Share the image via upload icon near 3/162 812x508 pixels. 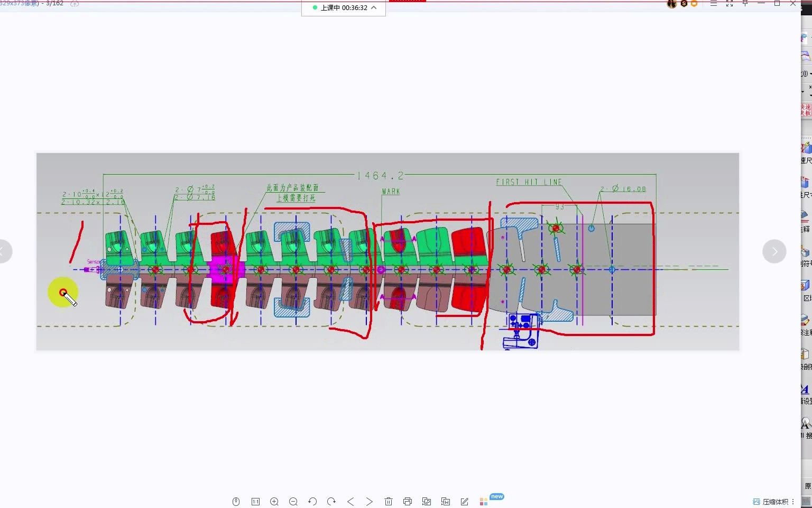pyautogui.click(x=74, y=4)
